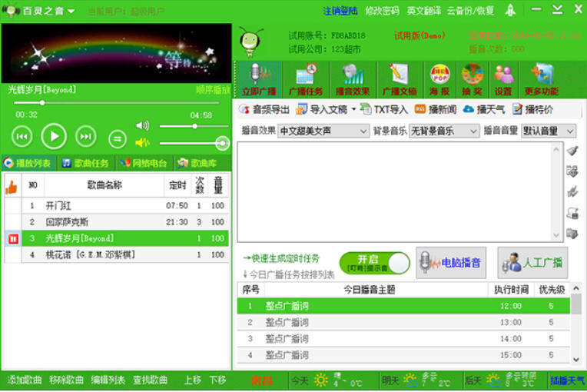This screenshot has height=392, width=587.
Task: Skip to the next track
Action: point(86,137)
